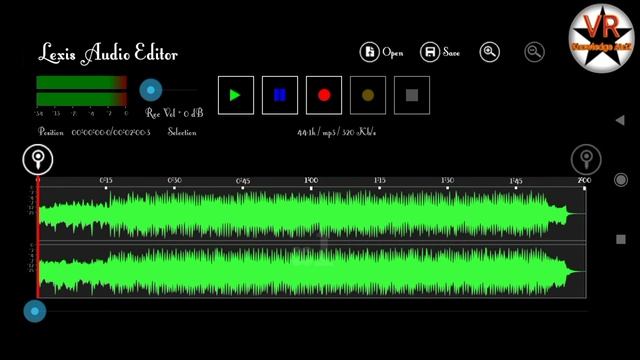
Task: Stop playback with the gray Stop button
Action: tap(412, 95)
